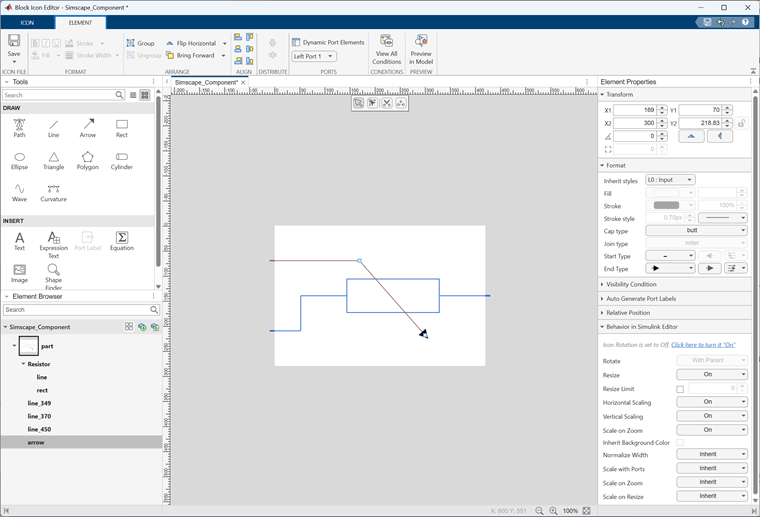
Task: Toggle the aspect ratio lock icon
Action: click(741, 123)
